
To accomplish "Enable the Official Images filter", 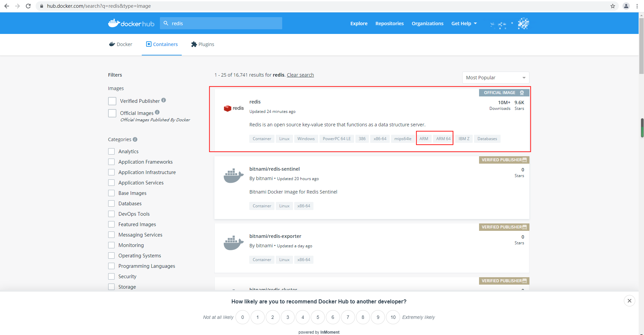I will point(112,113).
